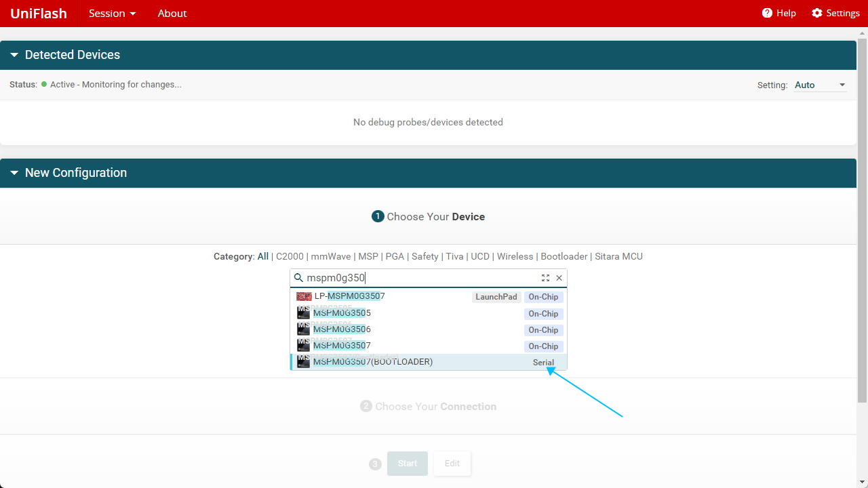Collapse the Detected Devices panel

click(14, 55)
